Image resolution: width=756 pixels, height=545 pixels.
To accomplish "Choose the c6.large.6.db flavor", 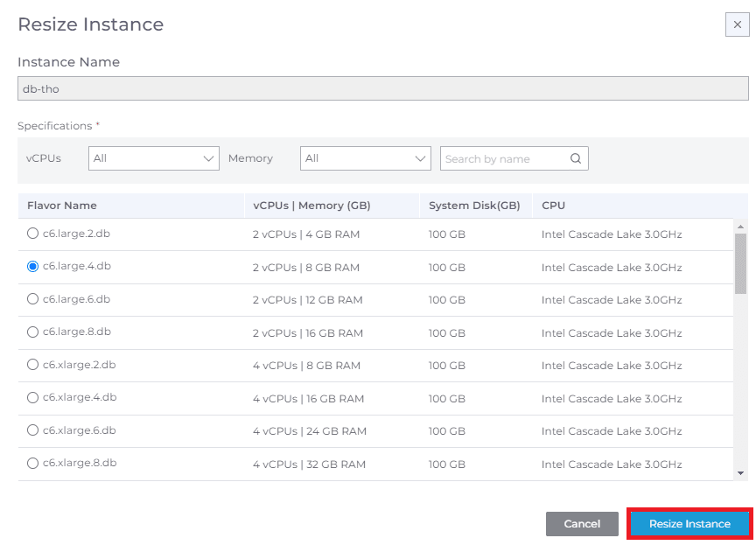I will click(33, 299).
